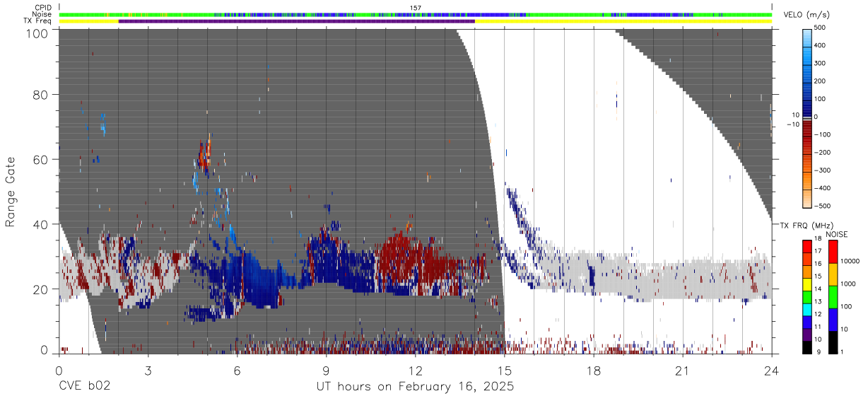Click the yellow 14 MHz frequency swatch
The height and width of the screenshot is (401, 868).
pos(807,285)
